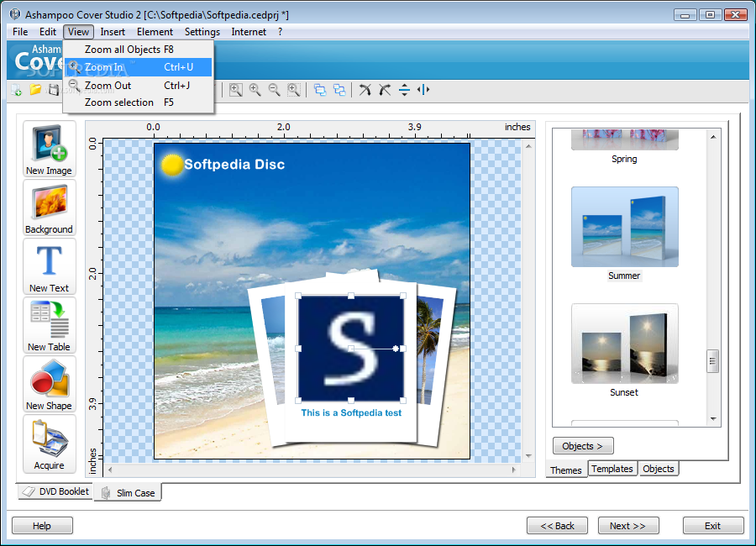
Task: Select the Summer theme thumbnail
Action: tap(625, 227)
